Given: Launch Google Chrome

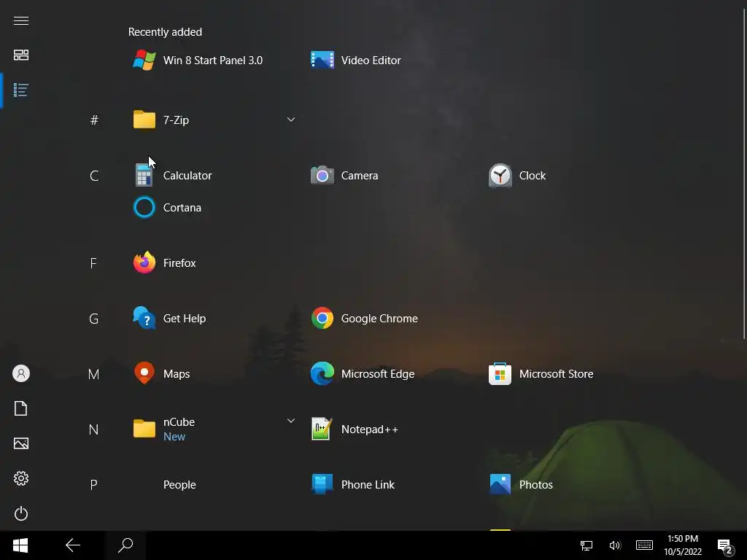Looking at the screenshot, I should (364, 319).
